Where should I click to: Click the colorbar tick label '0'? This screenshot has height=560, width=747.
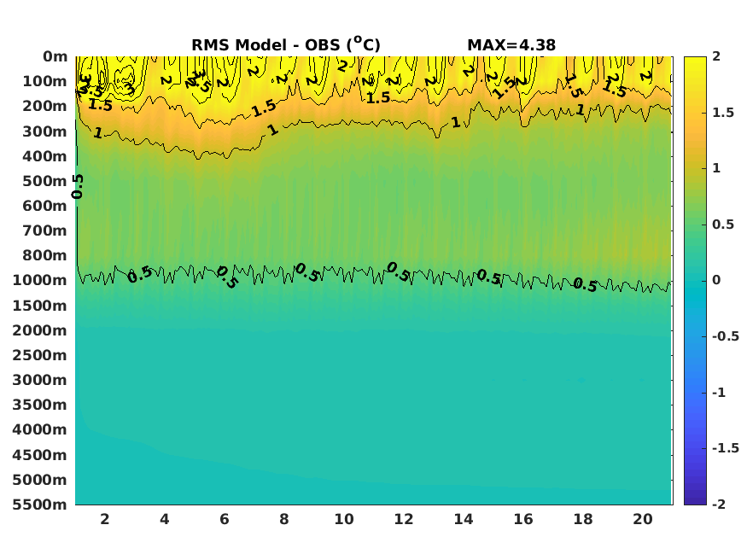click(x=716, y=280)
